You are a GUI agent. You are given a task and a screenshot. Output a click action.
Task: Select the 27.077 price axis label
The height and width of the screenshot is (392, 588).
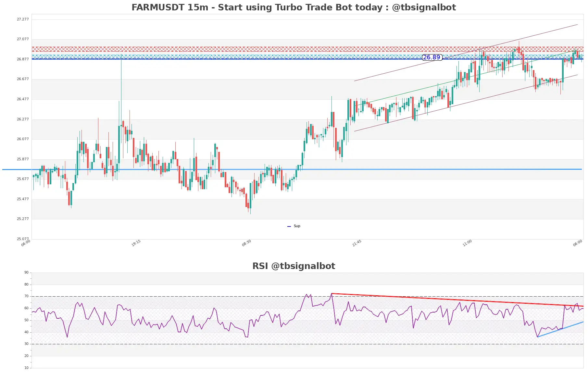pos(23,39)
